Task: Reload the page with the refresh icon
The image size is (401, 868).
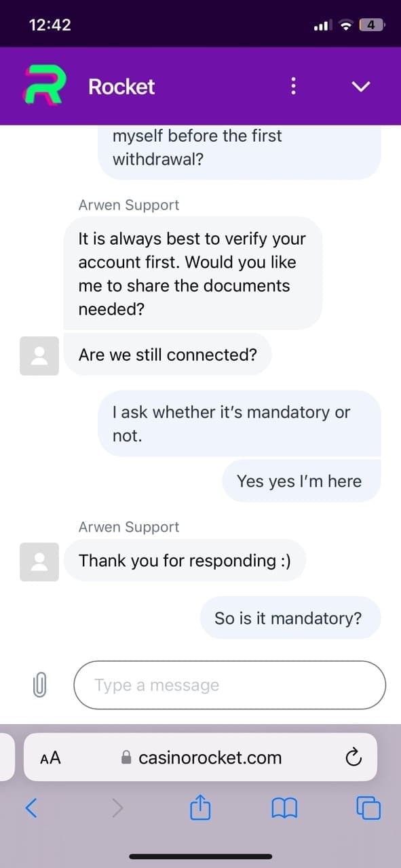Action: tap(354, 757)
